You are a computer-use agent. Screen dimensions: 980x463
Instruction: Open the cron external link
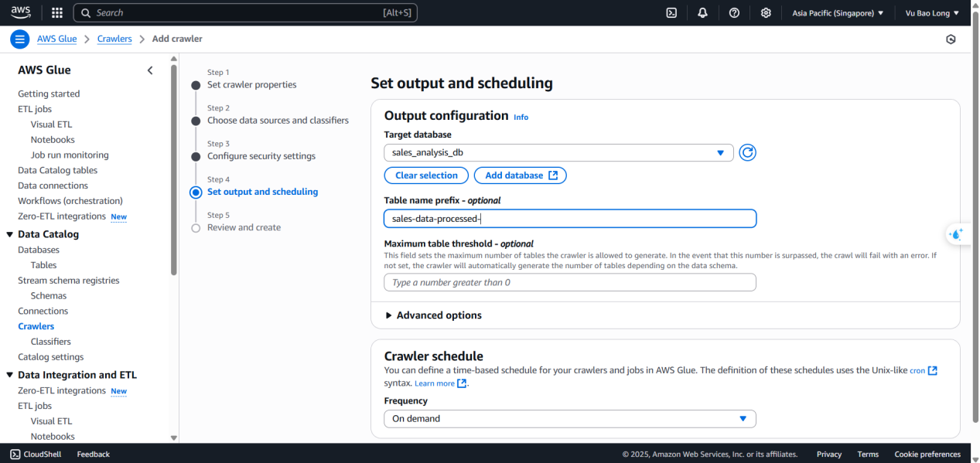[x=924, y=370]
